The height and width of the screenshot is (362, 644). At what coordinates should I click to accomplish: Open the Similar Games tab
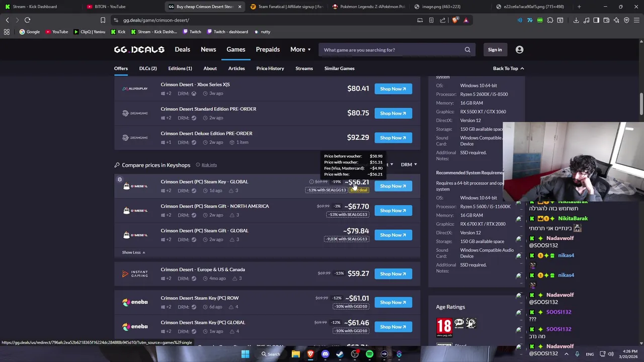coord(339,68)
